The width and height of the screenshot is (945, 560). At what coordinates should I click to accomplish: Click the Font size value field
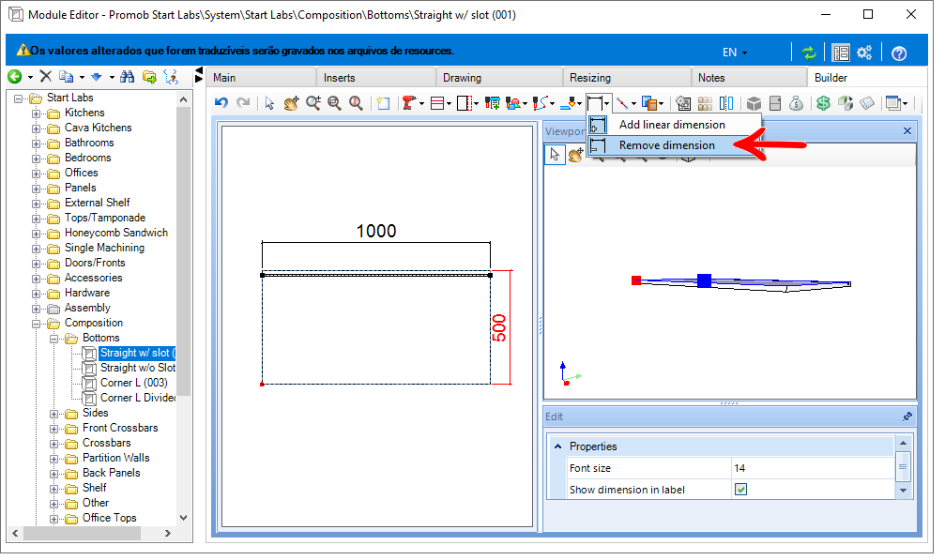tap(812, 468)
